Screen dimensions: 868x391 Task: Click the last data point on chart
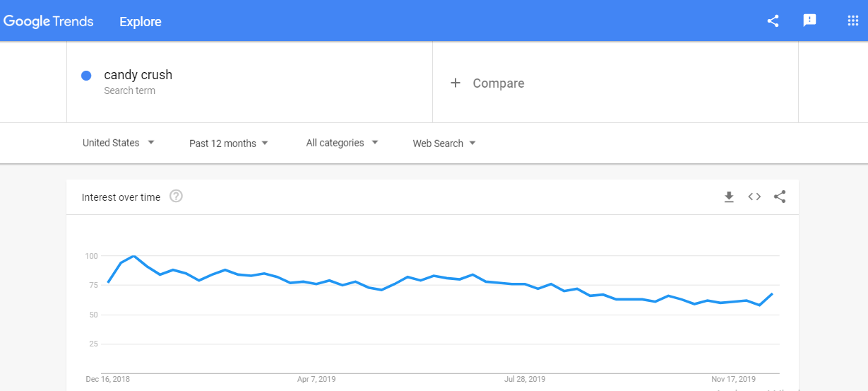click(x=773, y=293)
